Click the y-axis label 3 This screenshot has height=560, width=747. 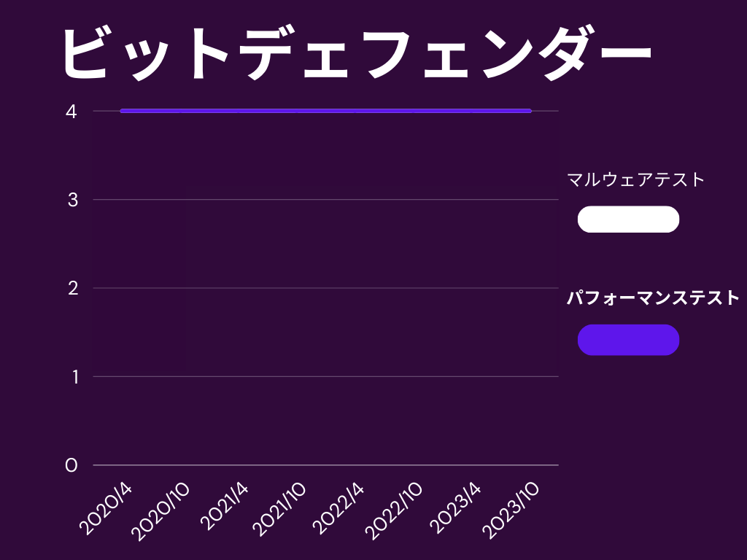click(71, 200)
